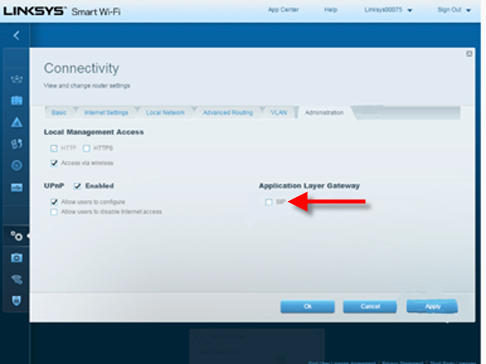Click the Ok button
The image size is (486, 364).
308,306
